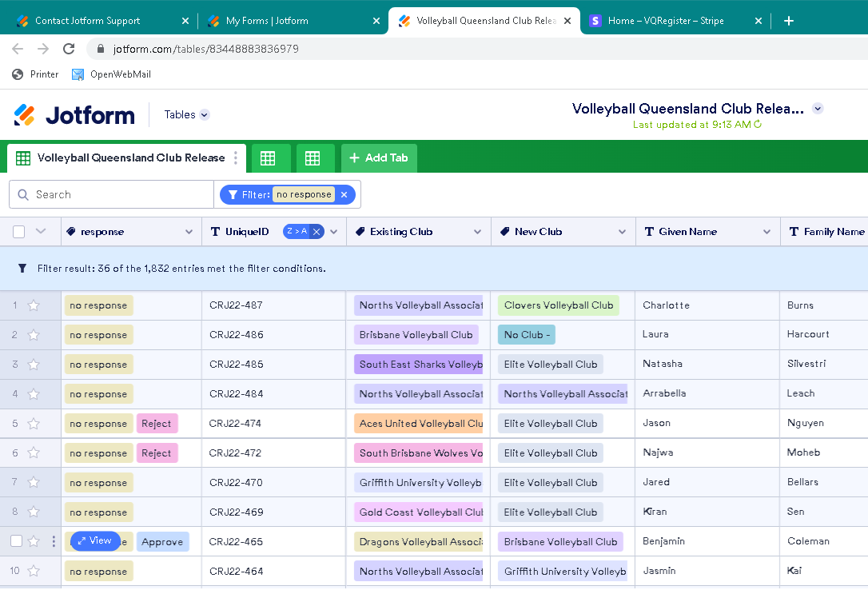868x598 pixels.
Task: Reload the page in browser
Action: point(69,49)
